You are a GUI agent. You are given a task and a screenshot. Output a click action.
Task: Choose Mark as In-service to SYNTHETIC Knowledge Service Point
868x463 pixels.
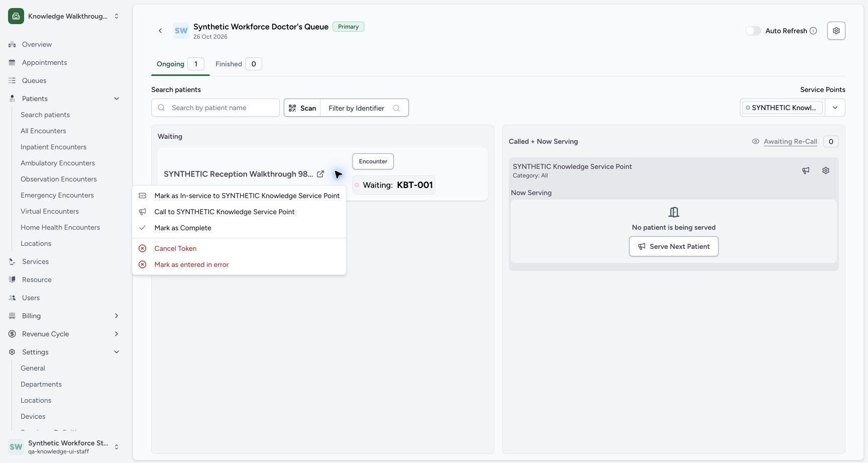point(239,196)
